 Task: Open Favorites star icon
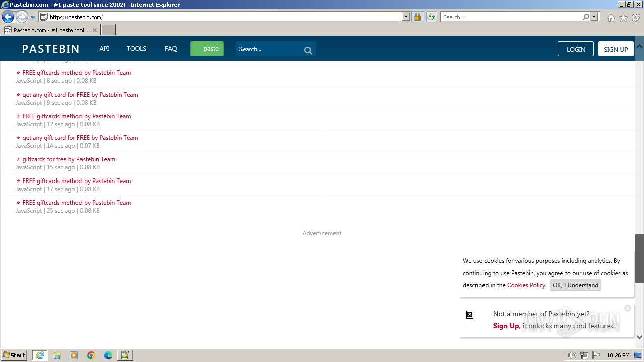click(x=623, y=18)
